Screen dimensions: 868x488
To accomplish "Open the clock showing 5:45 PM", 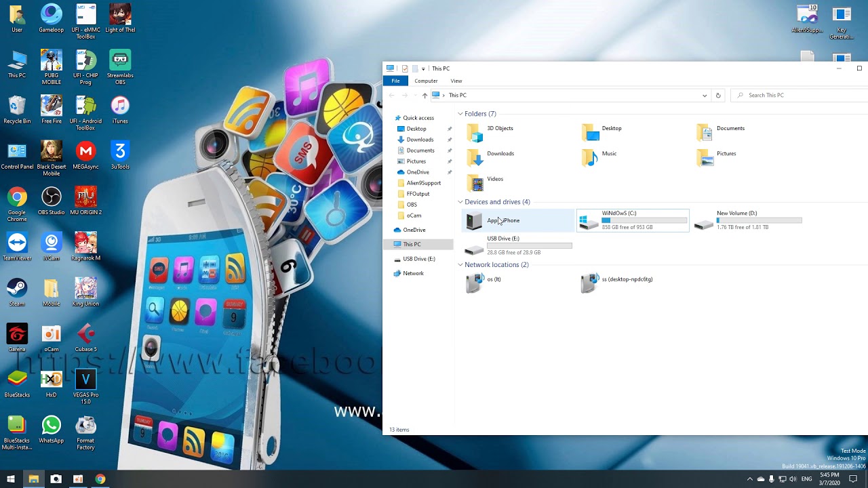I will 830,479.
